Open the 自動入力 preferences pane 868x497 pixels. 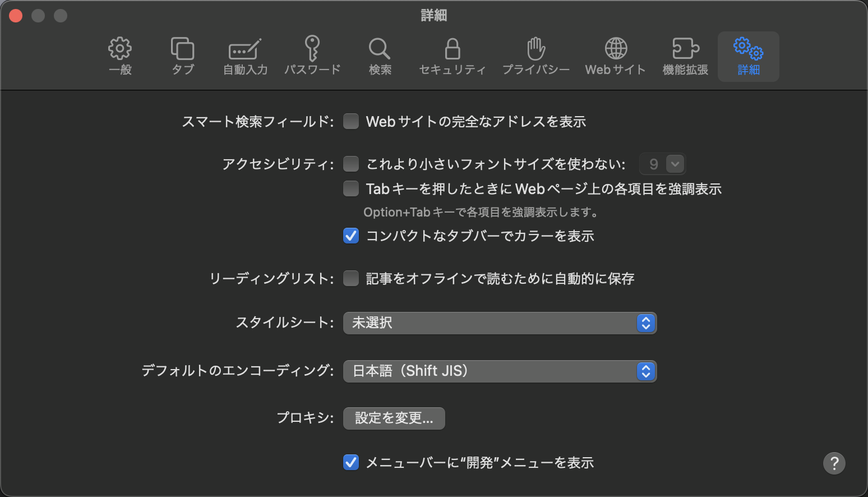pyautogui.click(x=245, y=55)
